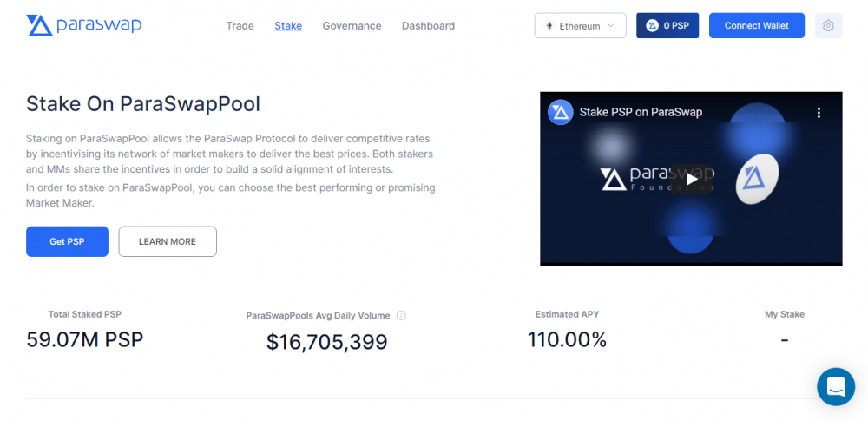Play the Stake PSP on ParaSwap video
The image size is (868, 427).
(x=692, y=179)
